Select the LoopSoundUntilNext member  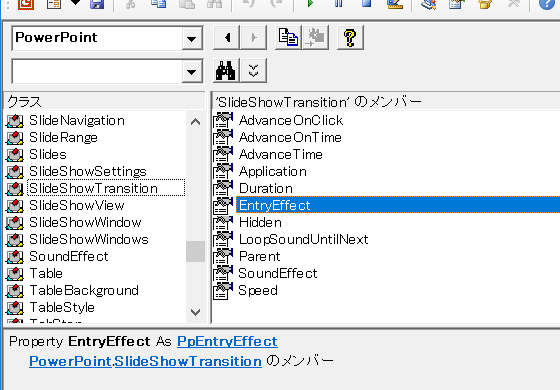coord(303,239)
